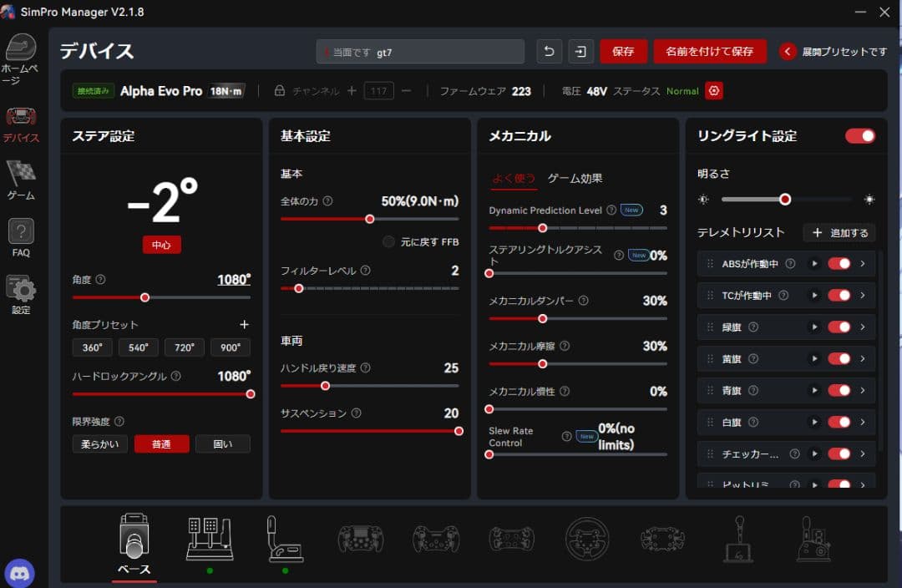Select the 540° angle preset
The image size is (902, 588).
[139, 347]
